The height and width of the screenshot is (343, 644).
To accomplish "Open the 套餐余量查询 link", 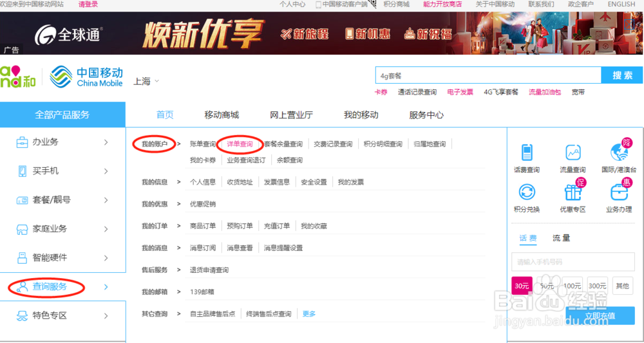I will click(x=283, y=144).
